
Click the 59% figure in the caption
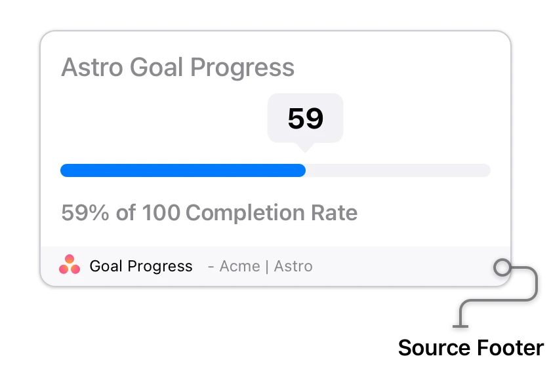click(85, 212)
